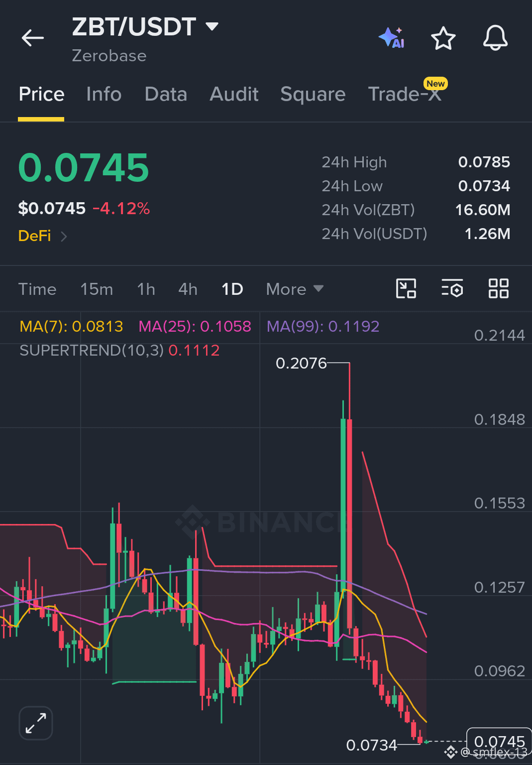Screen dimensions: 532x765
Task: Add ZBT/USDT to favorites with star
Action: pos(443,38)
